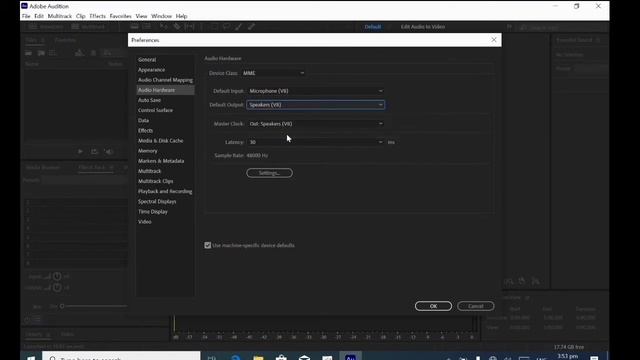Select the Lasso Selection tool
Viewport: 640px width, 360px height.
click(226, 27)
